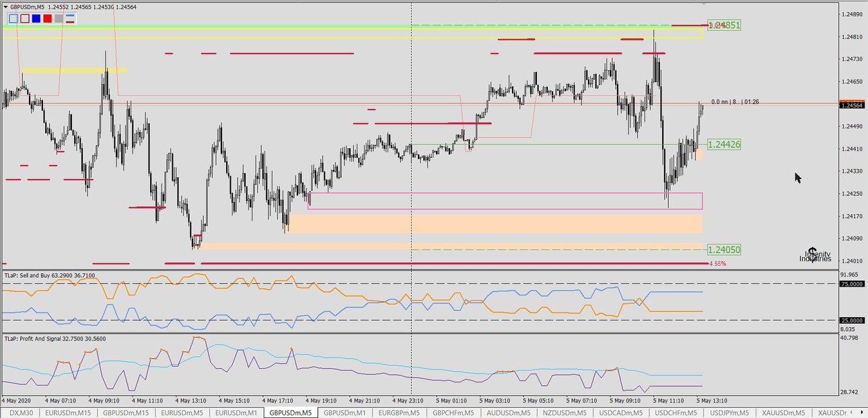This screenshot has height=418, width=868.
Task: Switch to the XAUUSDm,M5 tab
Action: click(x=784, y=413)
